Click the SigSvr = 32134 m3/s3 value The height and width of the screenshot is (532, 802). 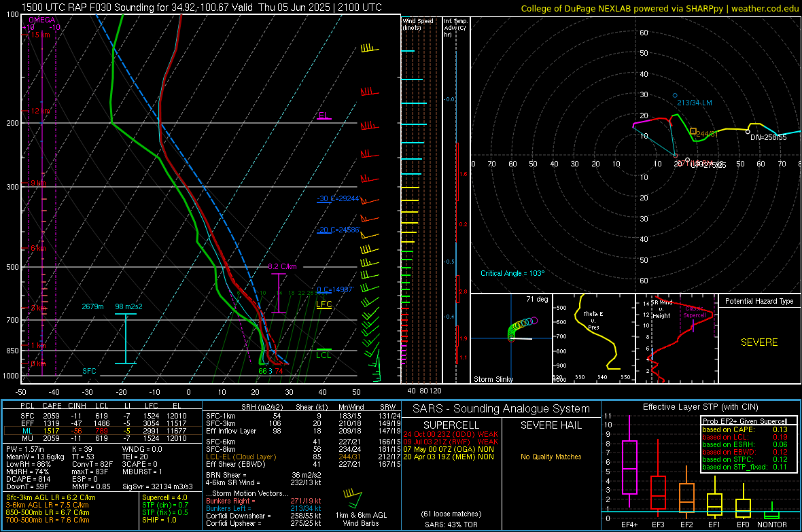[x=158, y=486]
